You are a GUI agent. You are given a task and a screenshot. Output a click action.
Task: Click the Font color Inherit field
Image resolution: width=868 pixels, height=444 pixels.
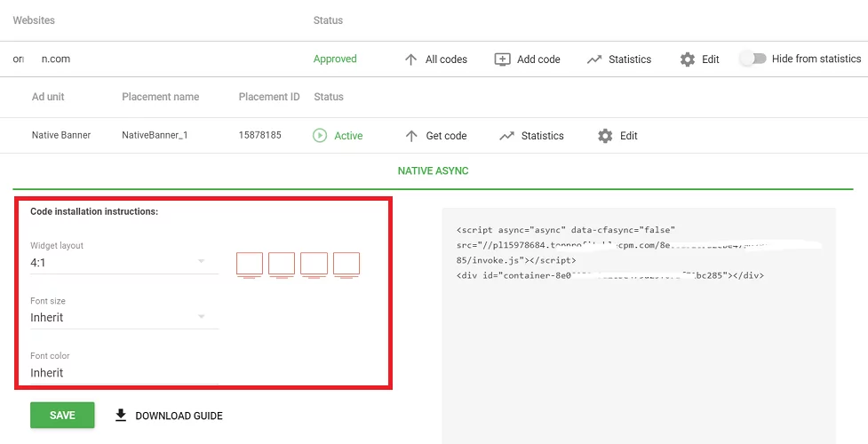click(123, 373)
